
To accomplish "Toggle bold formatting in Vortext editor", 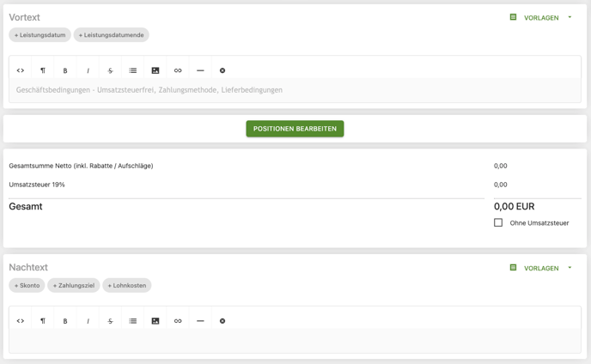I will [x=65, y=70].
